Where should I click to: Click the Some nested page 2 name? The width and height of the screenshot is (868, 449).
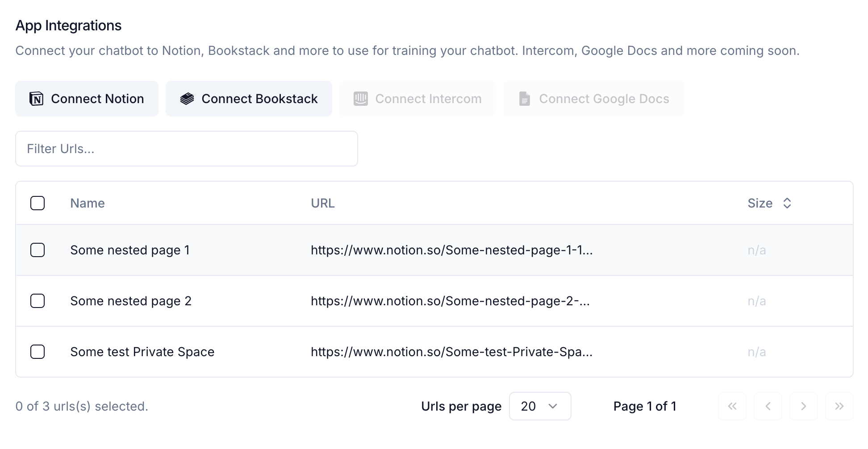point(131,301)
